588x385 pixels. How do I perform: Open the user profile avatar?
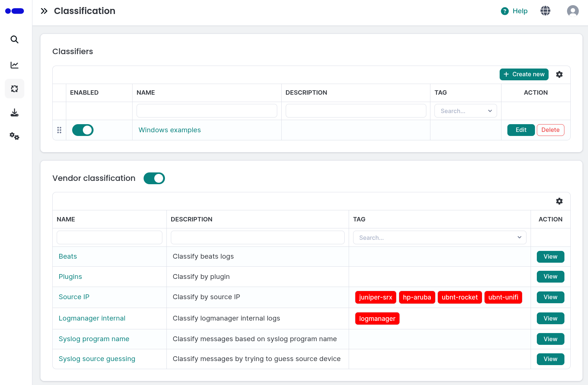pyautogui.click(x=573, y=11)
